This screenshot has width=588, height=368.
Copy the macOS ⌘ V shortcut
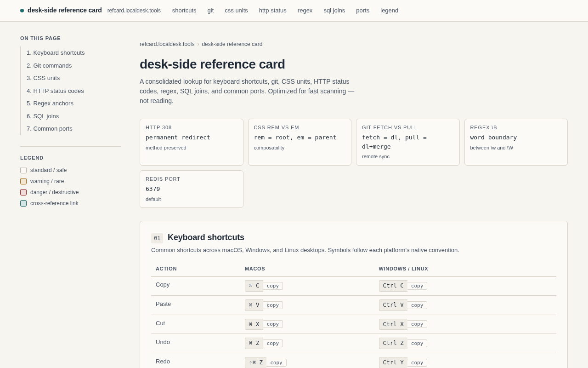click(273, 305)
